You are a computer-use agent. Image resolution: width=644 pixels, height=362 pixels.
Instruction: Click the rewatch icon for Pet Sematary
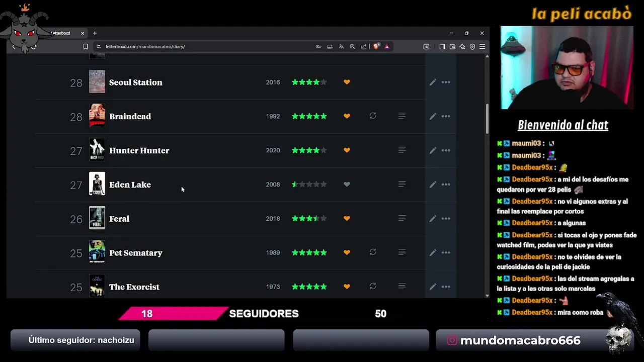[x=373, y=252]
